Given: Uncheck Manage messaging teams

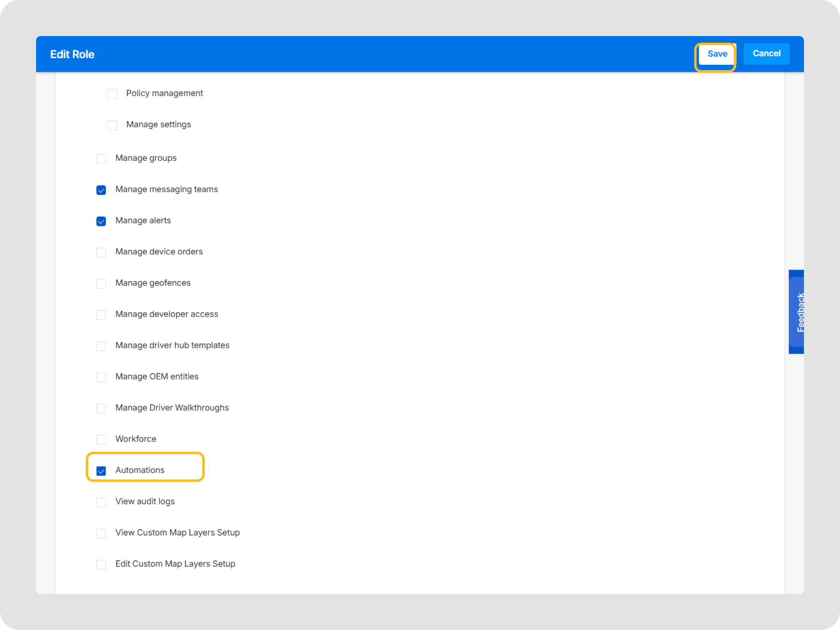Looking at the screenshot, I should 101,190.
